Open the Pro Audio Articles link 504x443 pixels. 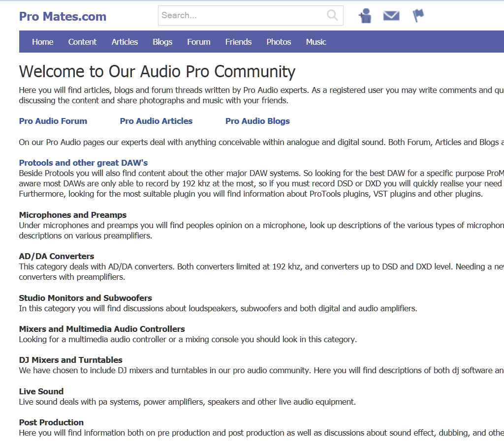156,121
